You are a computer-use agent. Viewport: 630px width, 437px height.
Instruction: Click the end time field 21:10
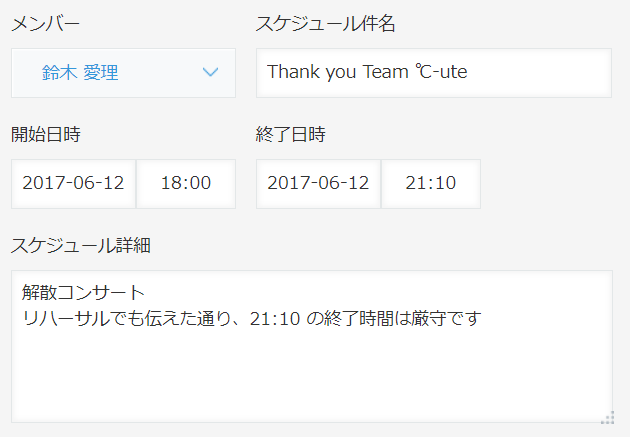pos(431,183)
